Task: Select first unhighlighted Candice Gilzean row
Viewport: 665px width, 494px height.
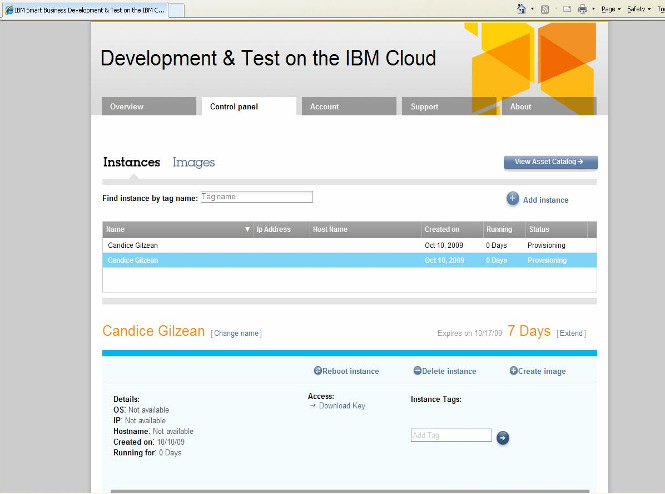Action: [x=349, y=246]
